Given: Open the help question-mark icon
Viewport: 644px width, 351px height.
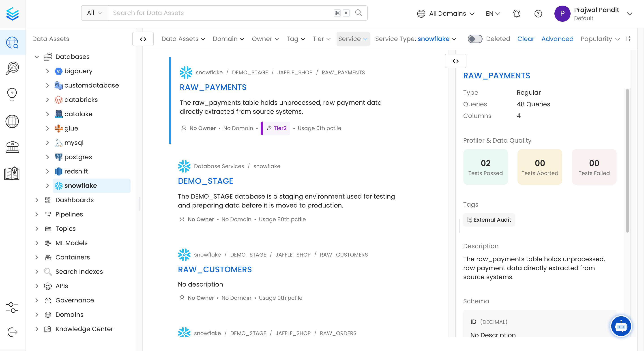Looking at the screenshot, I should 538,13.
